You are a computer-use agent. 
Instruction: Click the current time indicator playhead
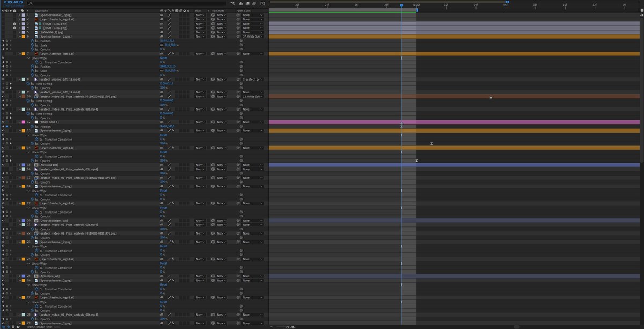pyautogui.click(x=401, y=5)
